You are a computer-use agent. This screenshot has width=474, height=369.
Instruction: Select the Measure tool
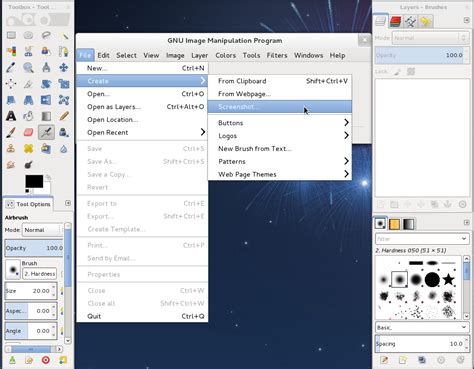(46, 67)
